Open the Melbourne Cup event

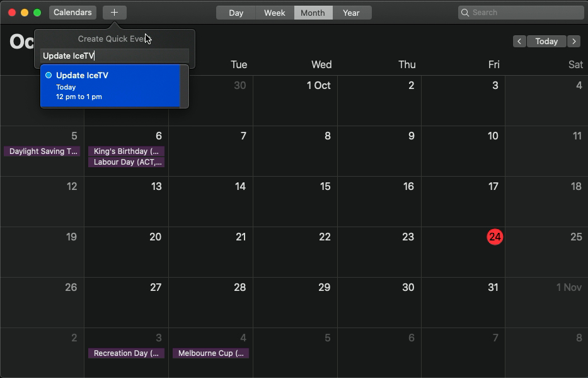pyautogui.click(x=210, y=353)
